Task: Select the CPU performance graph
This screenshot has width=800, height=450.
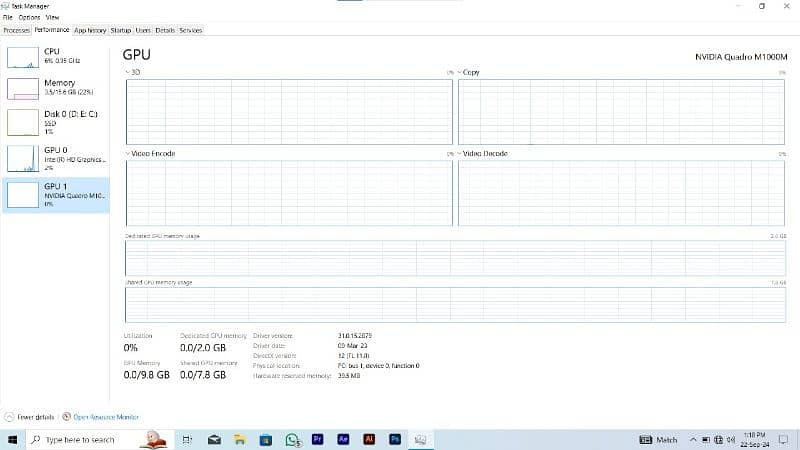Action: click(56, 56)
